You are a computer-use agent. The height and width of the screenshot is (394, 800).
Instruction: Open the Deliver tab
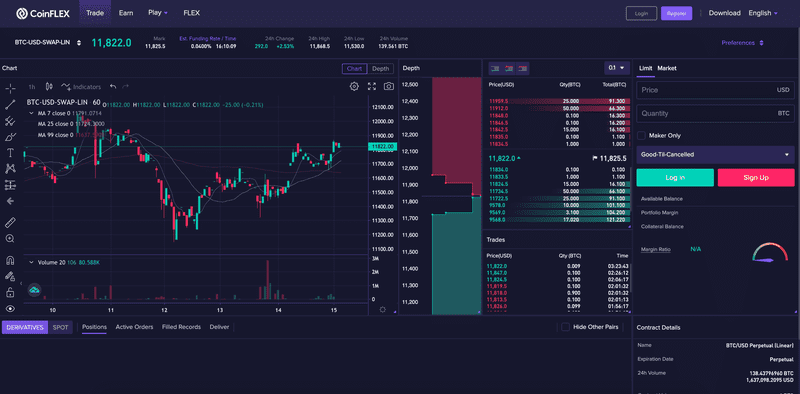219,327
